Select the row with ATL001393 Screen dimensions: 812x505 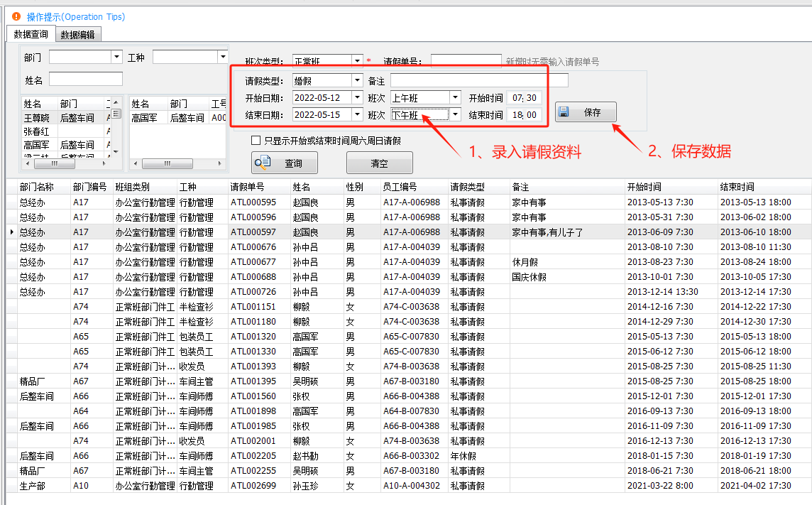tap(409, 366)
